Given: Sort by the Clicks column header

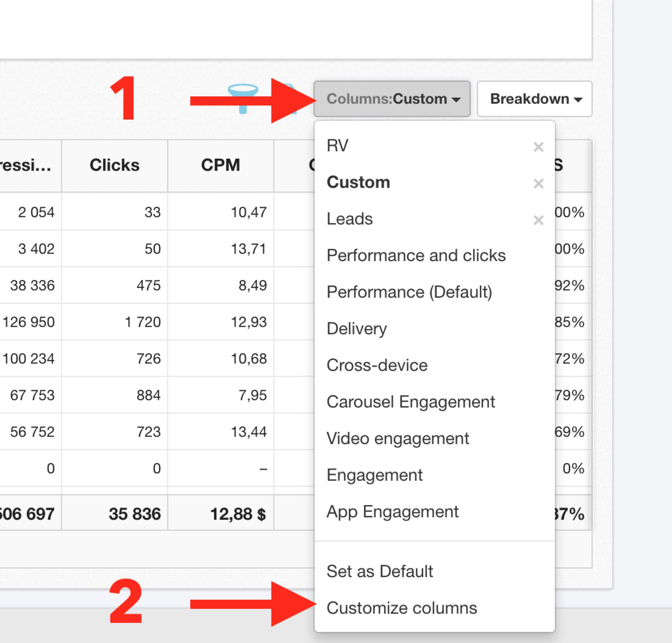Looking at the screenshot, I should click(114, 165).
